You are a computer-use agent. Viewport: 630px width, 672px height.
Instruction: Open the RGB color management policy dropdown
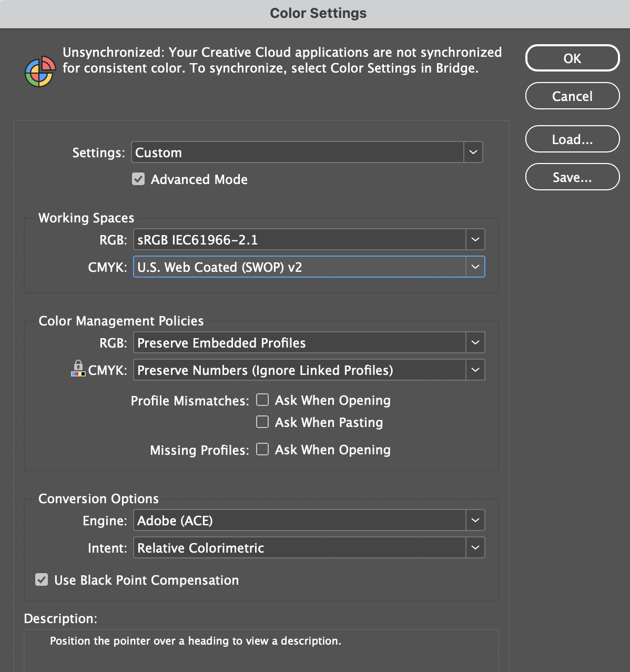click(475, 342)
